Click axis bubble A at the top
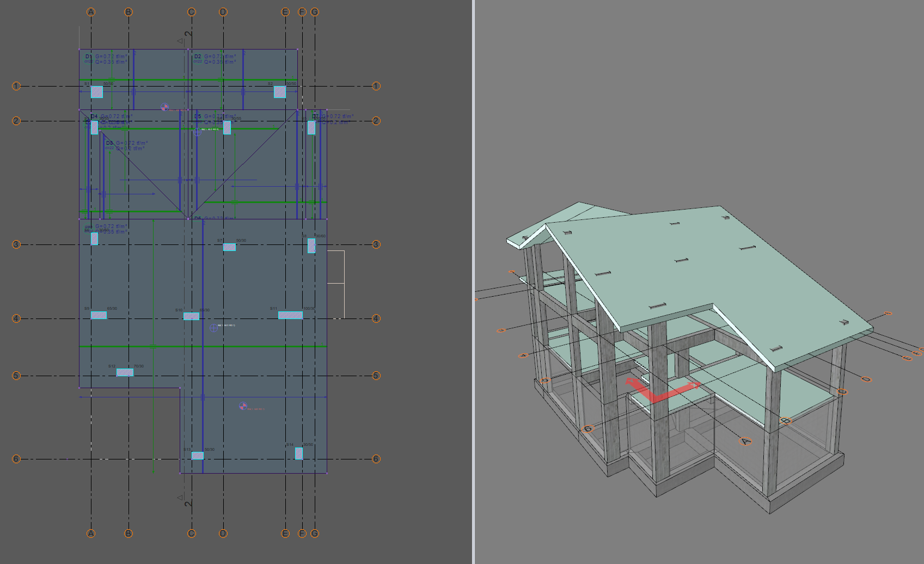Screen dimensions: 924x564 [91, 12]
